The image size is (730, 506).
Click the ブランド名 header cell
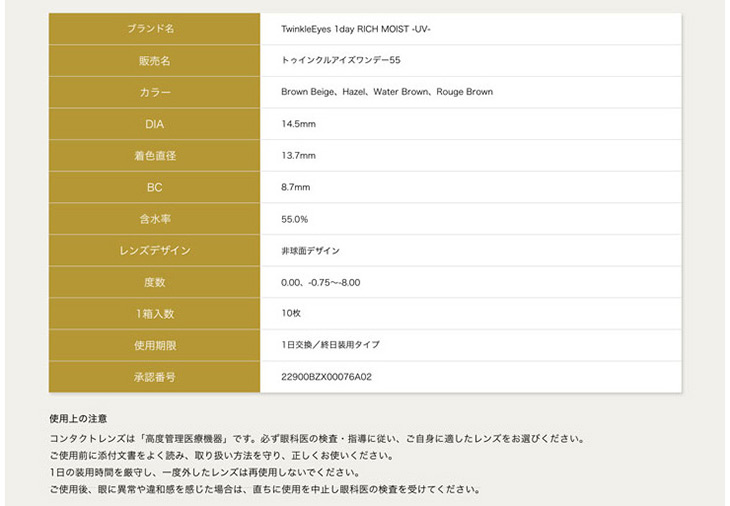pyautogui.click(x=154, y=29)
